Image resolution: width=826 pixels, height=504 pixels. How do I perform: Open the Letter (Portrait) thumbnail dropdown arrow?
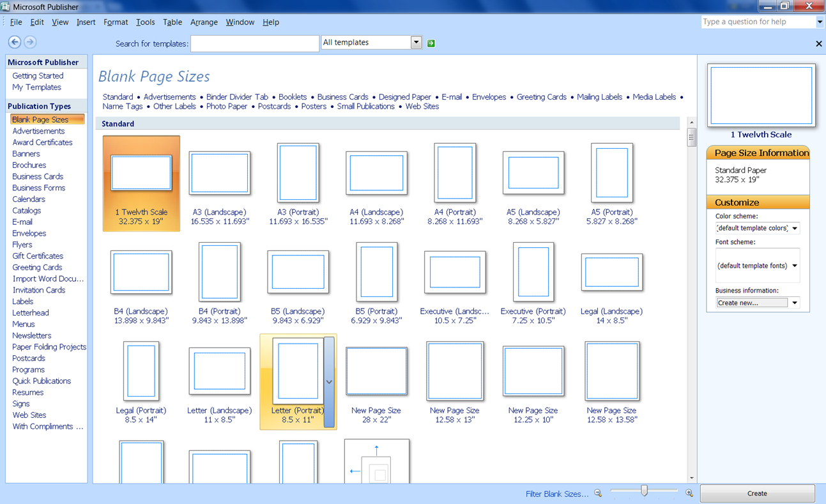click(329, 382)
